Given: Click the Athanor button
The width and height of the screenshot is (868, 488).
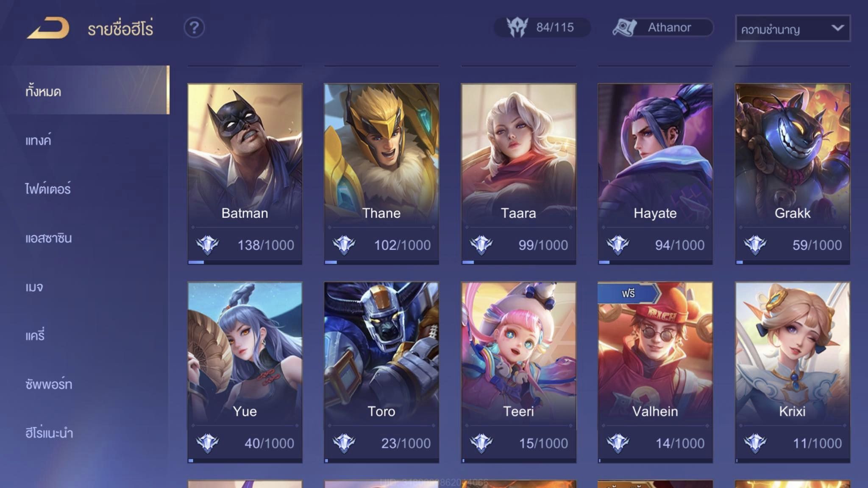Looking at the screenshot, I should coord(663,28).
